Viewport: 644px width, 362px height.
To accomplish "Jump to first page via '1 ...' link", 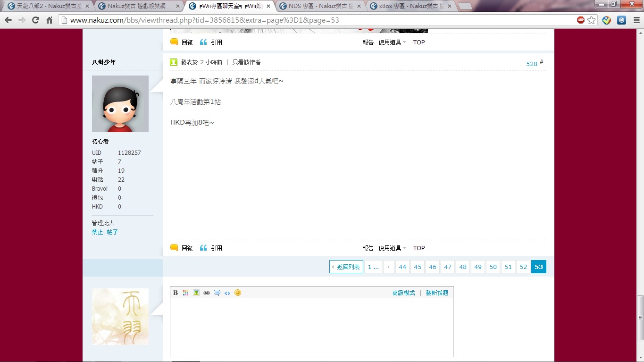I will (x=373, y=267).
